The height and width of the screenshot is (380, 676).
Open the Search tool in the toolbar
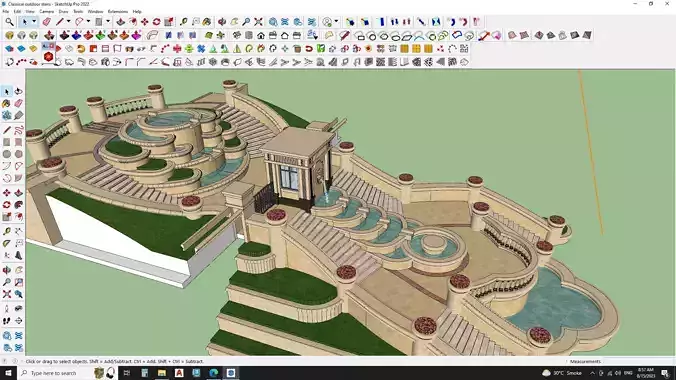coord(9,22)
